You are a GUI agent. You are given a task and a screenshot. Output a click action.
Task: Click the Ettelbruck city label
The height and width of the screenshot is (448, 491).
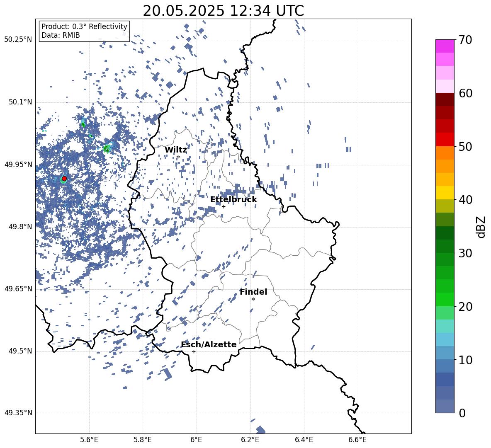[x=233, y=200]
